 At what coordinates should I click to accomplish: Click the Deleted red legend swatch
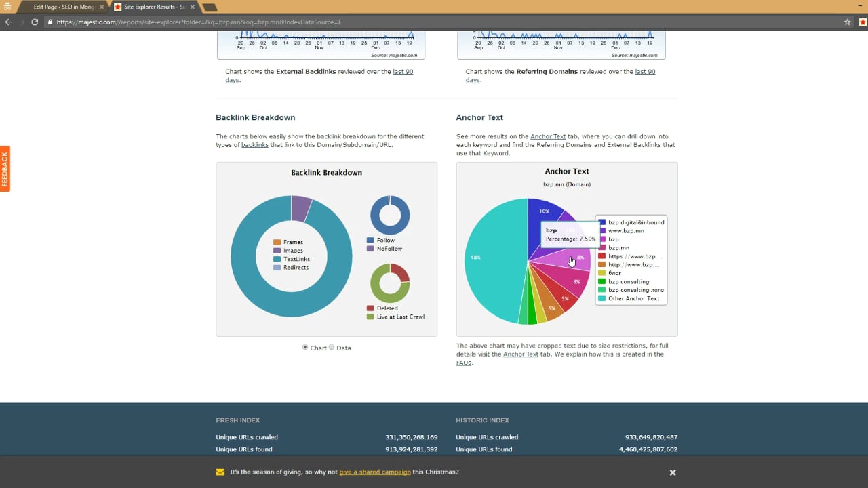pyautogui.click(x=370, y=308)
